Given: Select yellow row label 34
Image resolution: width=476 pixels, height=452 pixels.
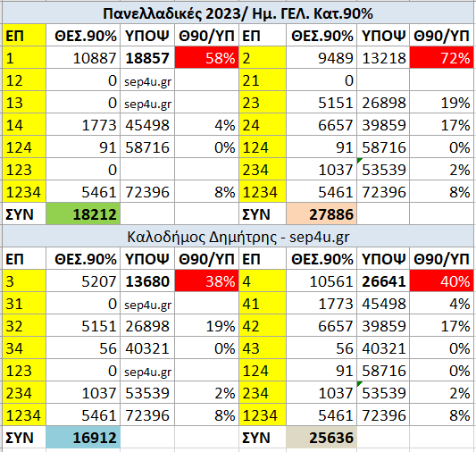Looking at the screenshot, I should tap(24, 348).
